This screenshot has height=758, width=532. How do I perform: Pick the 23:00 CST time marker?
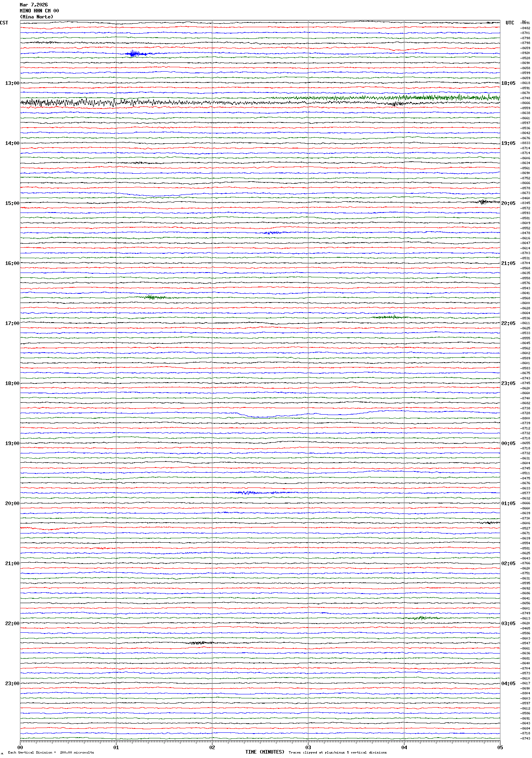[x=12, y=684]
